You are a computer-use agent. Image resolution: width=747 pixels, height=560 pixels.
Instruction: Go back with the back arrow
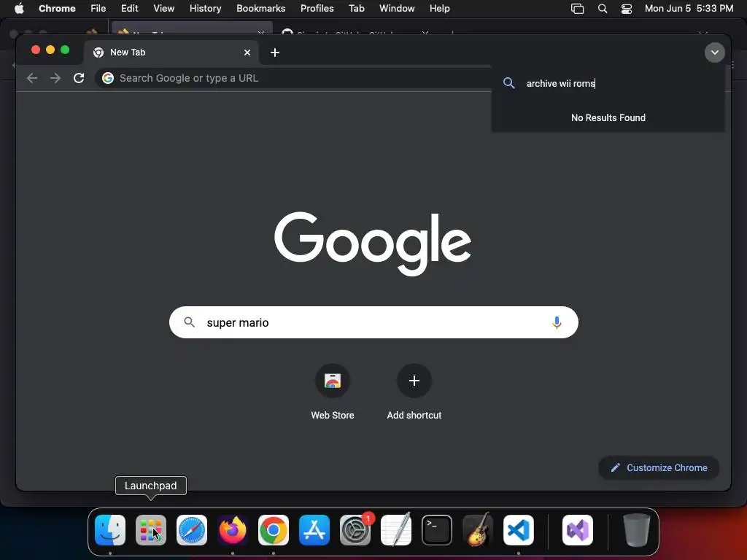point(32,78)
